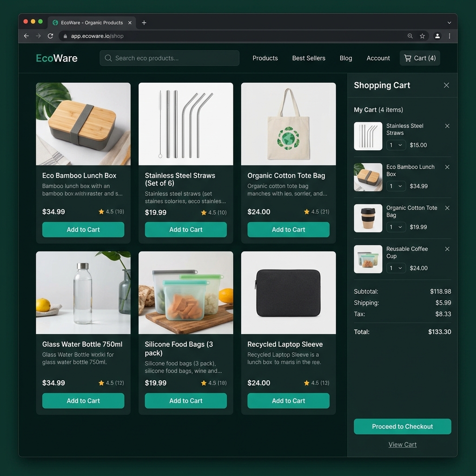
Task: Click the star rating icon on Glass Water Bottle card
Action: coord(101,383)
